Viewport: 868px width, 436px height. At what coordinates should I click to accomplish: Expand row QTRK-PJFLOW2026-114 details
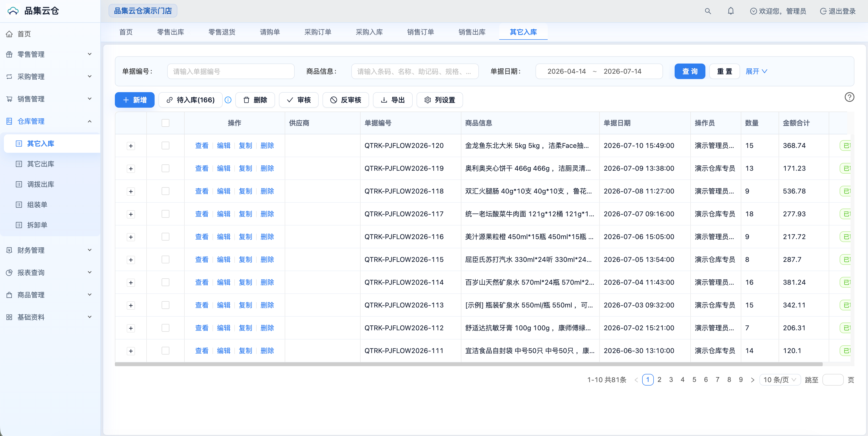pos(131,283)
